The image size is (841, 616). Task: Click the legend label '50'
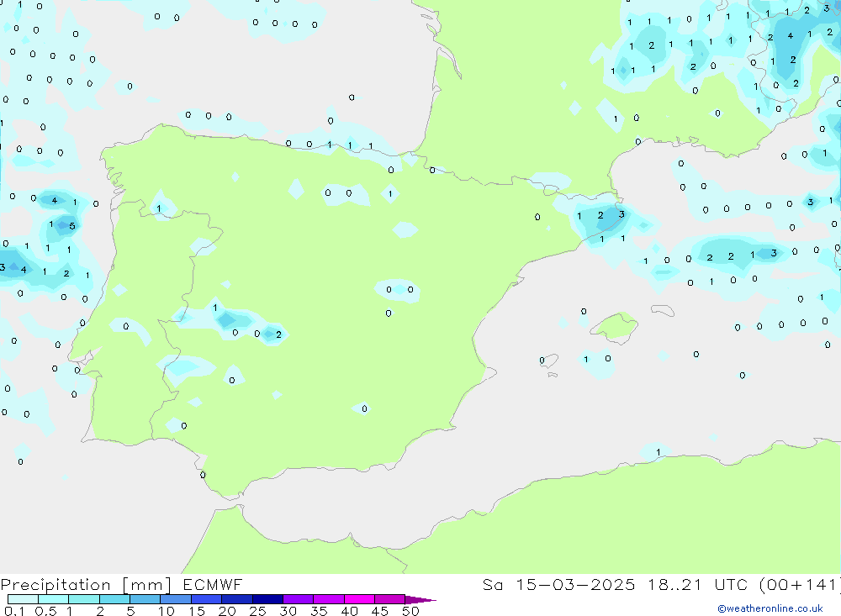(410, 611)
